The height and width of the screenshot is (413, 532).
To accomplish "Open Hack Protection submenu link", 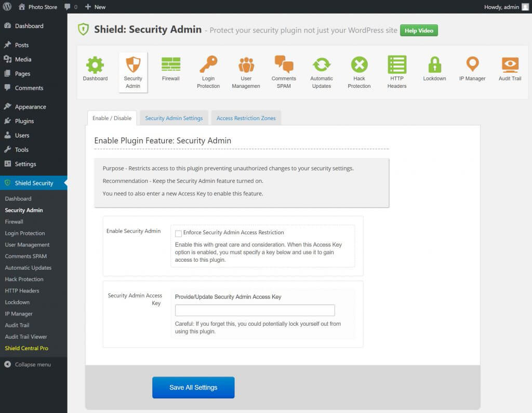I will coord(24,279).
